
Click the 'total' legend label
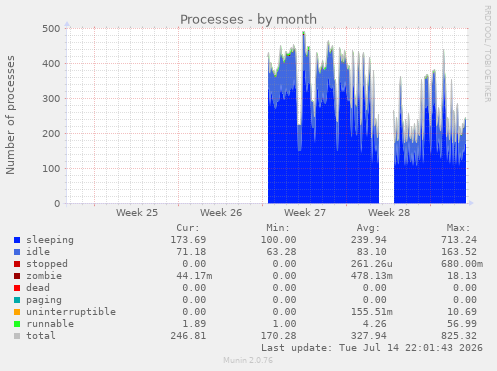tap(41, 336)
